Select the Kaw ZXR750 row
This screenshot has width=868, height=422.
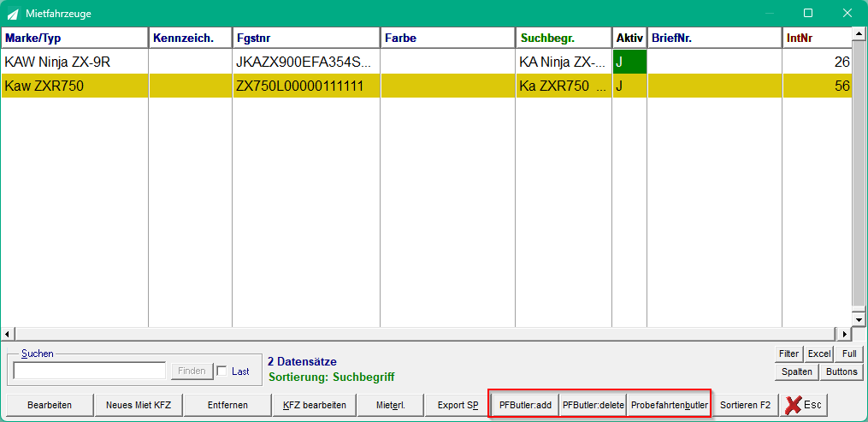pyautogui.click(x=426, y=86)
